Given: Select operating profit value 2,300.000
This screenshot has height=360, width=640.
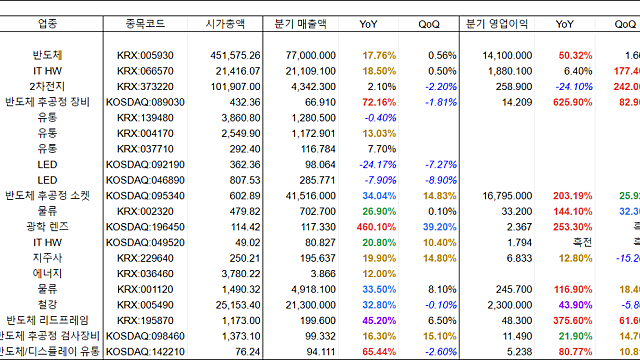Looking at the screenshot, I should tap(510, 305).
